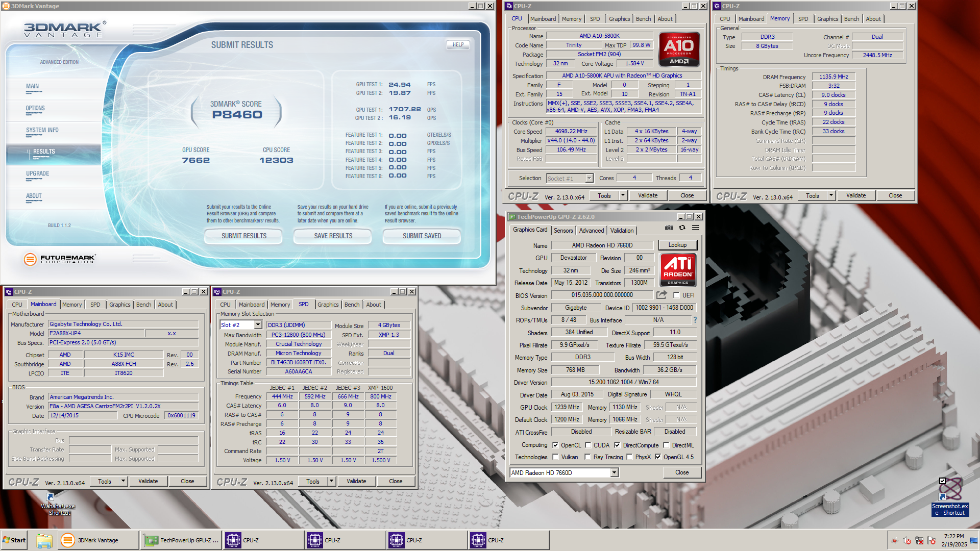Open Options in 3DMark sidebar
The width and height of the screenshot is (980, 551).
click(x=35, y=108)
